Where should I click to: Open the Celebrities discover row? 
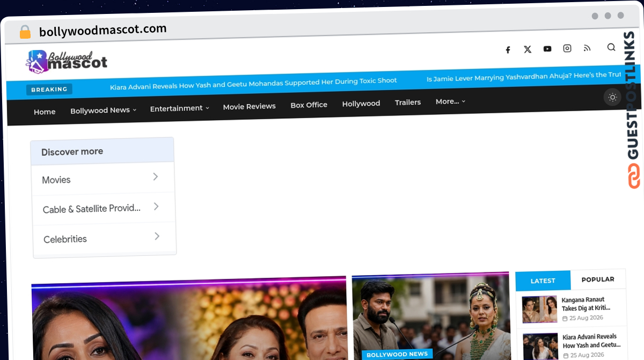[x=104, y=237]
